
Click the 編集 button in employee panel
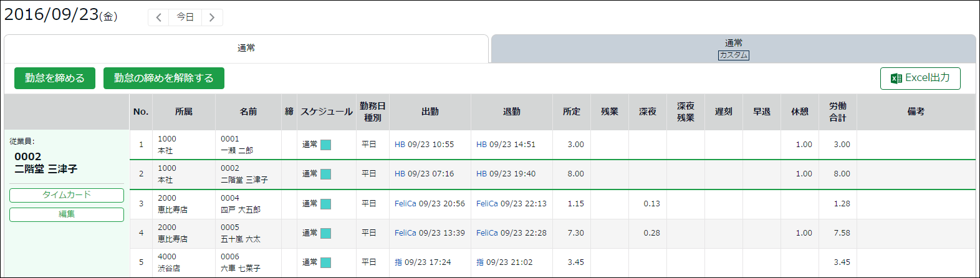point(67,214)
